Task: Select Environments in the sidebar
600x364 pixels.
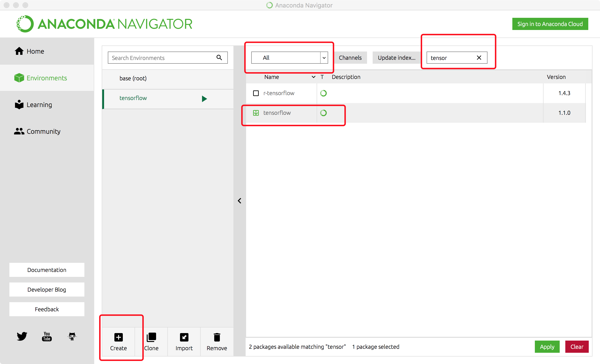Action: tap(47, 78)
